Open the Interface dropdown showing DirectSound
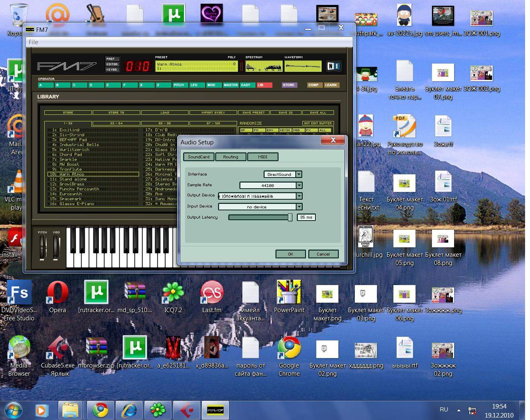This screenshot has height=420, width=530. [283, 174]
